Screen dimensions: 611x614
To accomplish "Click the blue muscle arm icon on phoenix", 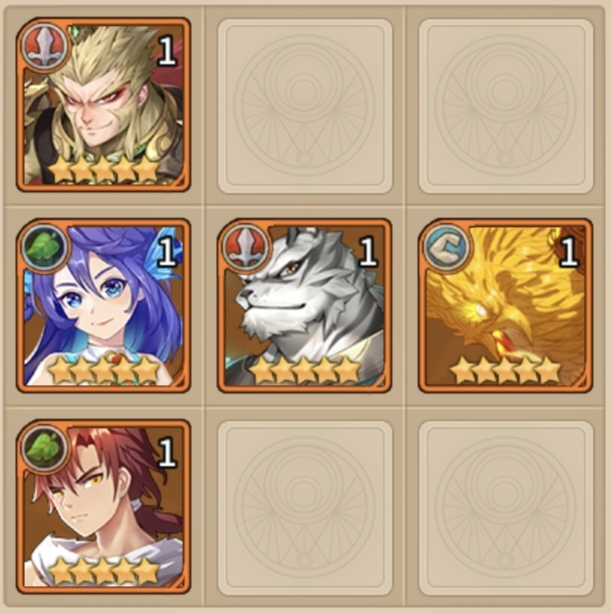I will tap(446, 247).
